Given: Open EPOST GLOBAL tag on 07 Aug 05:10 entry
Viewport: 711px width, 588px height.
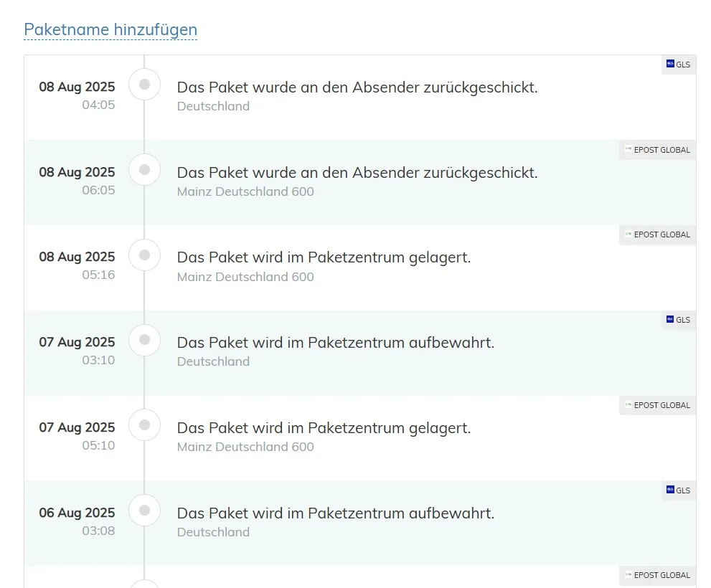Looking at the screenshot, I should (657, 405).
